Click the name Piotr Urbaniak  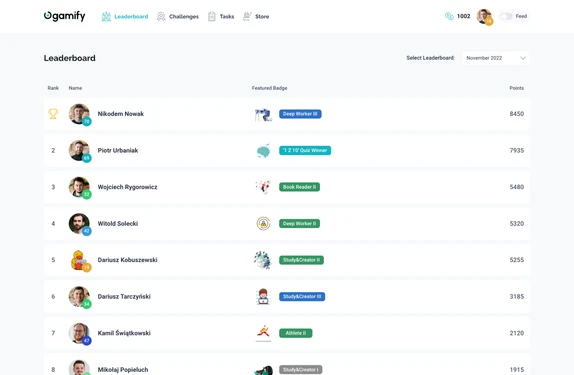click(118, 151)
